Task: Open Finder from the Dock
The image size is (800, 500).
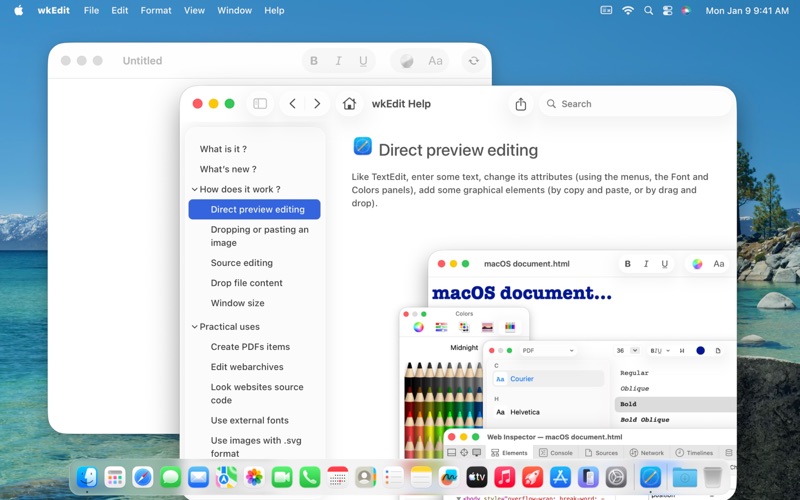Action: (x=87, y=478)
